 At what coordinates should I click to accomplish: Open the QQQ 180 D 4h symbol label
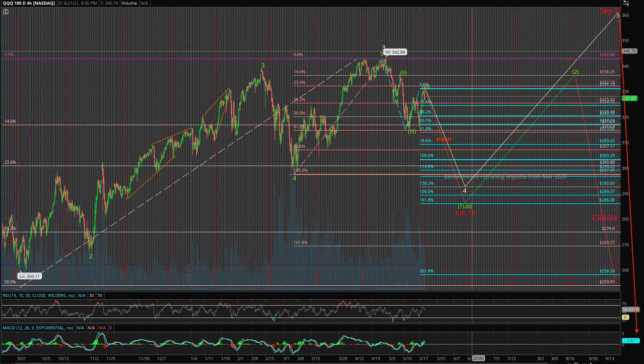click(29, 3)
